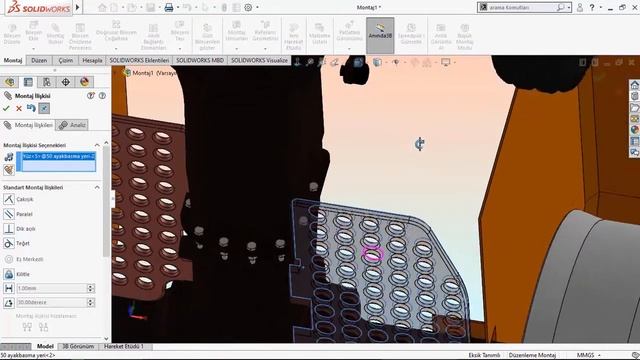Toggle the keep visible pin button
Image resolution: width=640 pixels, height=360 pixels.
pyautogui.click(x=44, y=108)
